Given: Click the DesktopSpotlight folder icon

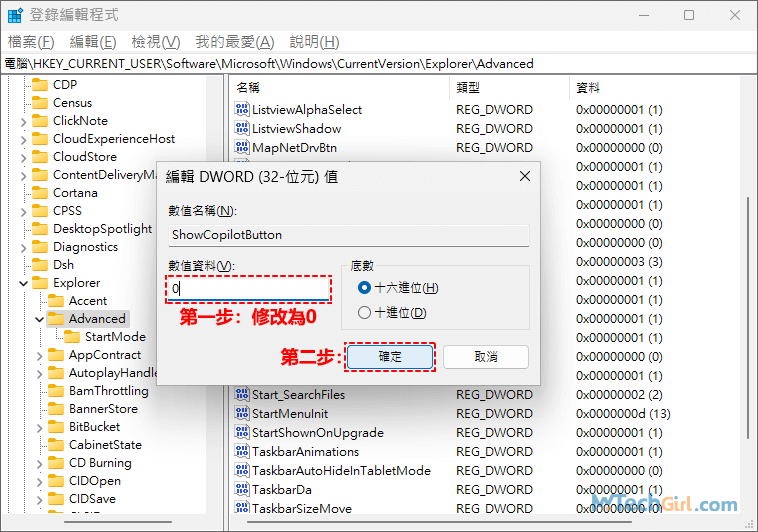Looking at the screenshot, I should coord(40,229).
